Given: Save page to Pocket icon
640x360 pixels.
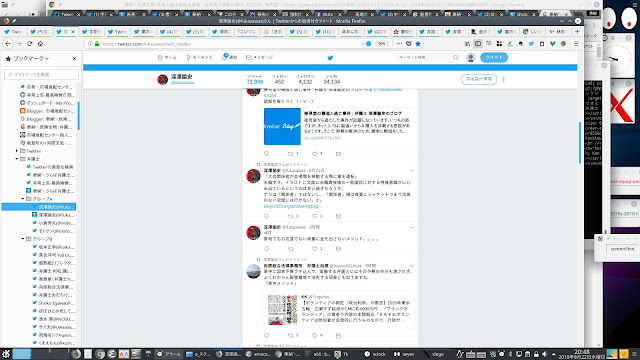Looking at the screenshot, I should pyautogui.click(x=409, y=44).
